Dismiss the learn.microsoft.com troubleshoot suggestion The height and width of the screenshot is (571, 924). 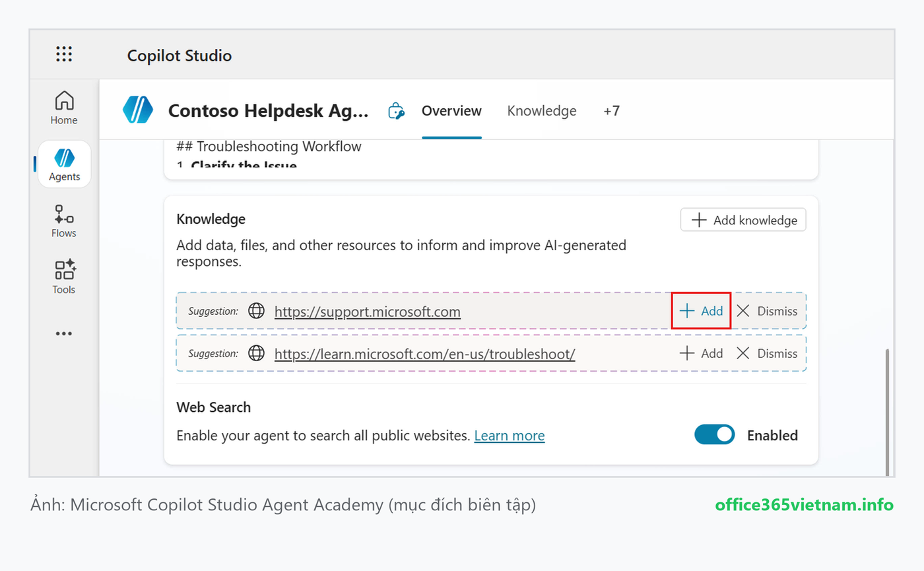tap(767, 353)
